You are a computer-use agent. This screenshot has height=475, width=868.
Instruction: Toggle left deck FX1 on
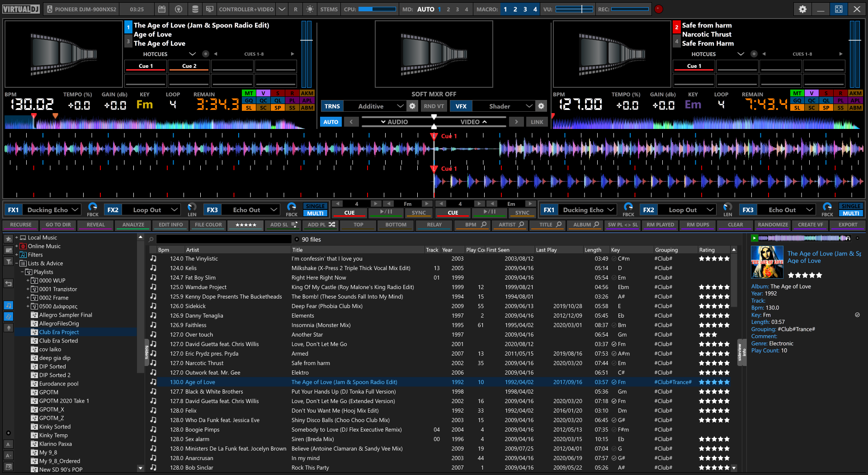[x=14, y=210]
